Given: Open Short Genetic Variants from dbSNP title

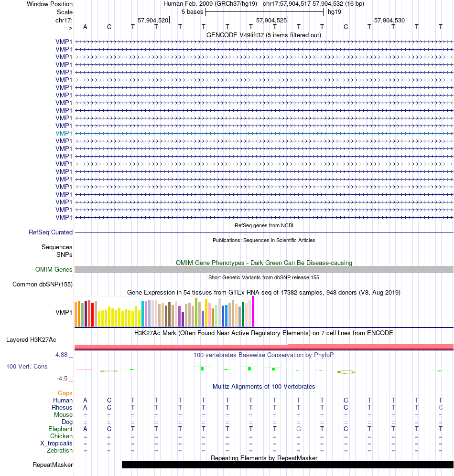Looking at the screenshot, I should [x=264, y=277].
